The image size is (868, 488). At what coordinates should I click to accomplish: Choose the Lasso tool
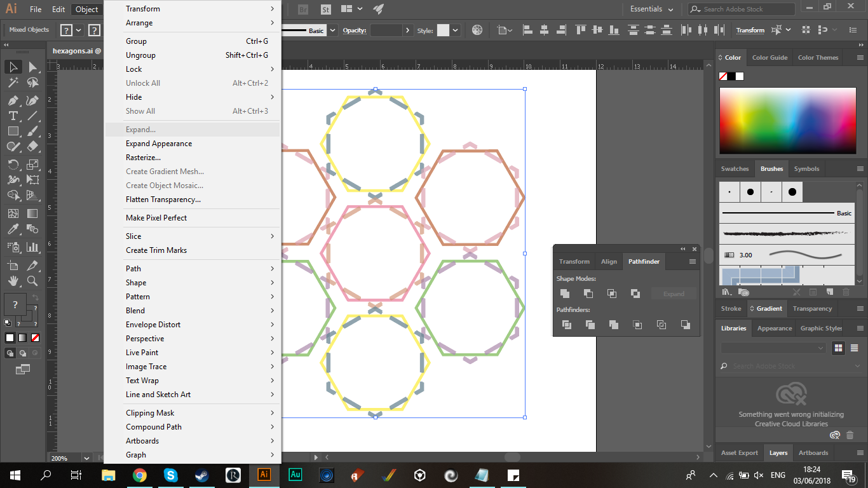32,83
